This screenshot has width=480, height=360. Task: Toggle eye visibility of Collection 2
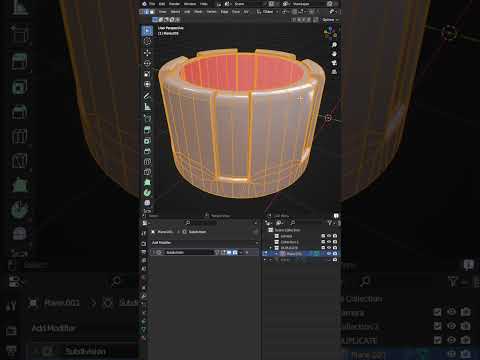tap(329, 242)
